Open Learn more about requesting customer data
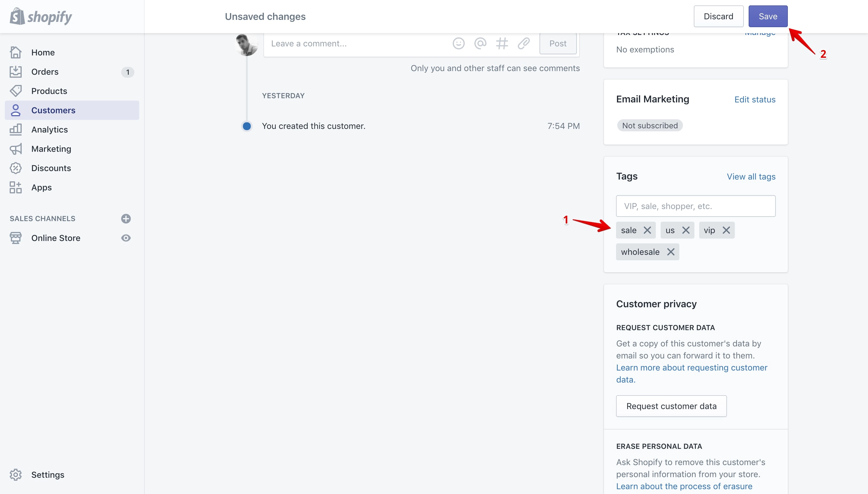 (x=691, y=374)
